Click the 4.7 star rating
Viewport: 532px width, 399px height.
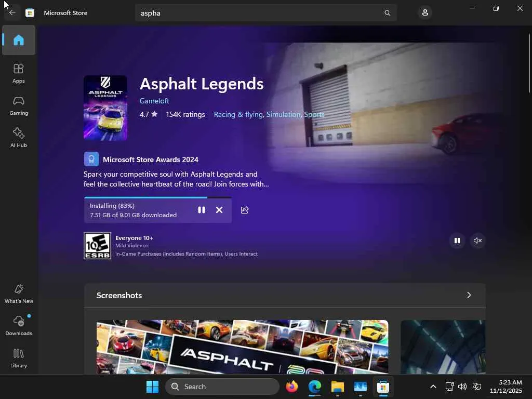149,114
